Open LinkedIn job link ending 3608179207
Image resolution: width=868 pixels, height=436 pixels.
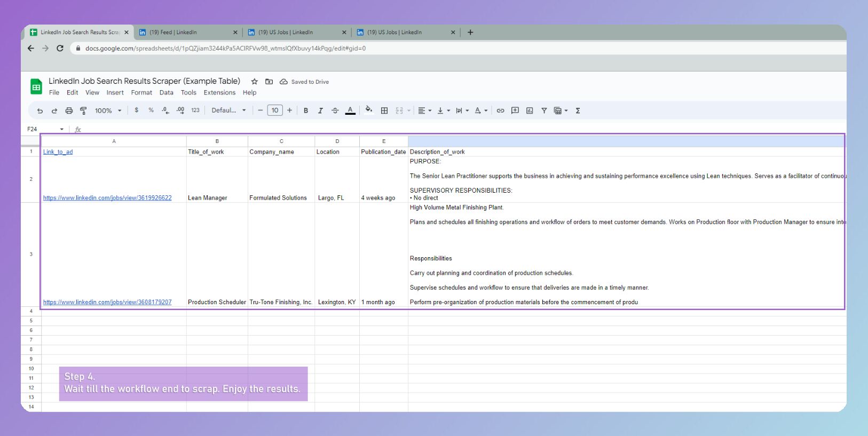coord(107,302)
